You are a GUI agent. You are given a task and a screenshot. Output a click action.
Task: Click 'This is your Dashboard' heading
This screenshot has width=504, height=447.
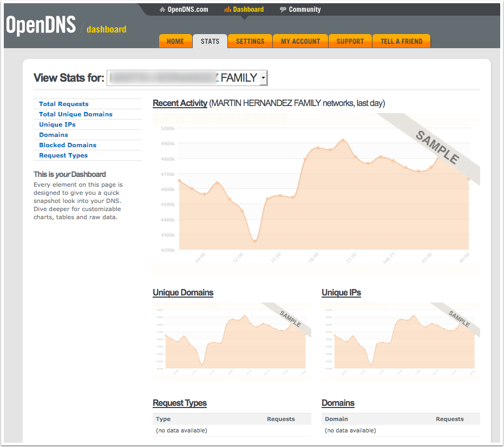coord(70,174)
